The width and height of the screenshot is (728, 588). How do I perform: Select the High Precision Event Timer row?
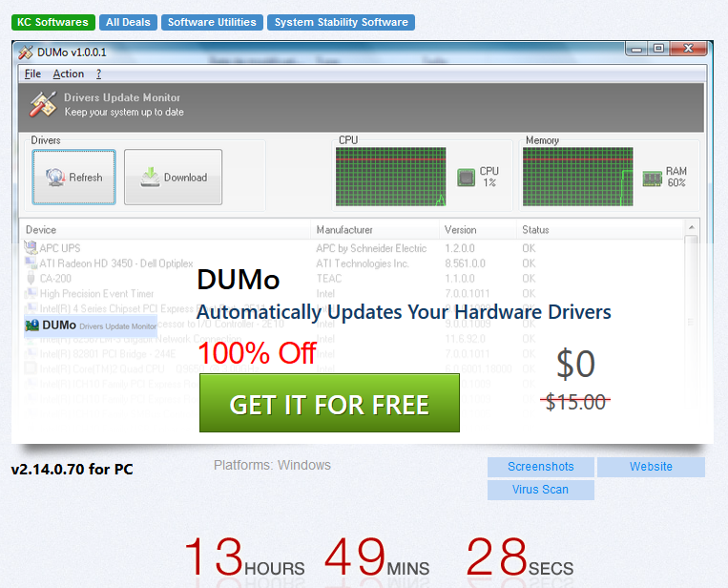(353, 294)
